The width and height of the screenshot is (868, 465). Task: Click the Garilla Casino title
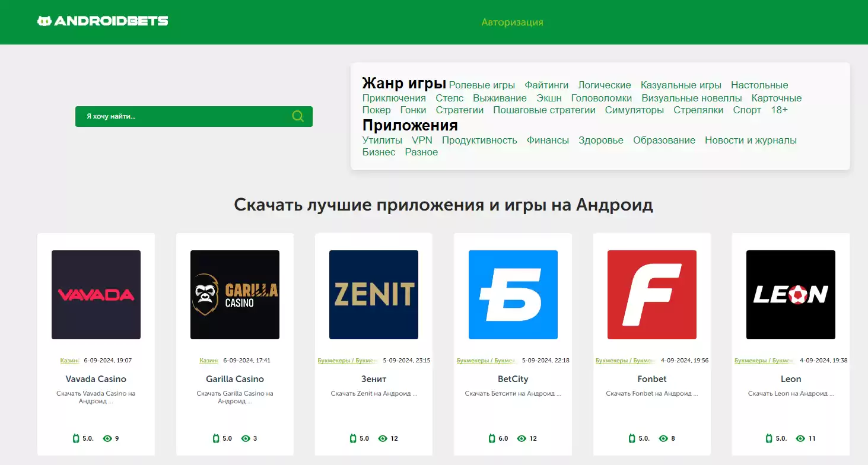point(235,379)
